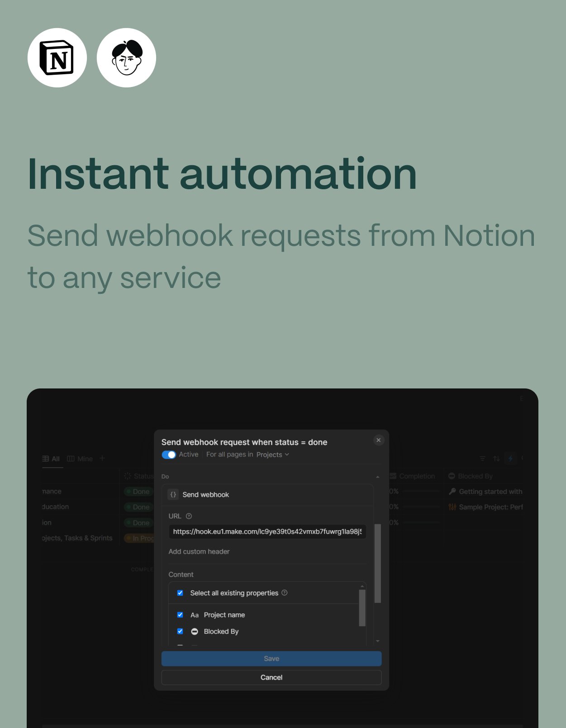
Task: Switch to the All view tab
Action: pyautogui.click(x=51, y=459)
